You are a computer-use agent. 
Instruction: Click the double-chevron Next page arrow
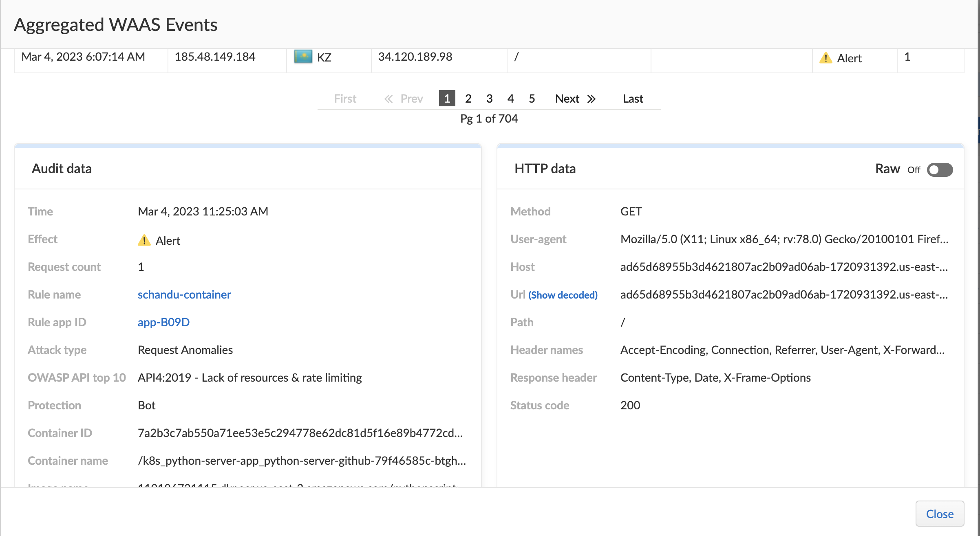[x=592, y=99]
